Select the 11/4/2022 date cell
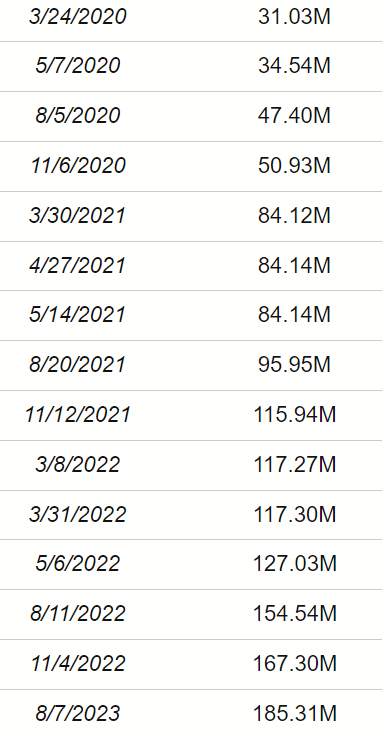Screen dimensions: 382x739 pos(78,664)
